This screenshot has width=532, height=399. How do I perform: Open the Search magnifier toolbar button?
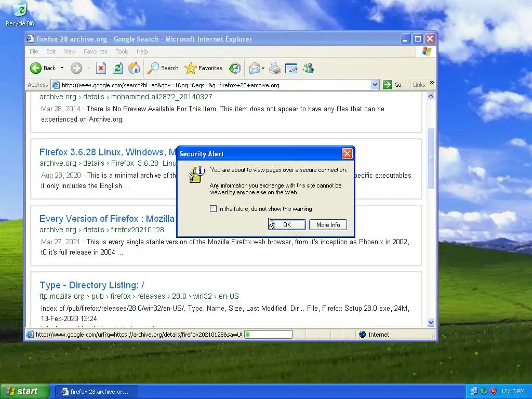click(x=163, y=68)
